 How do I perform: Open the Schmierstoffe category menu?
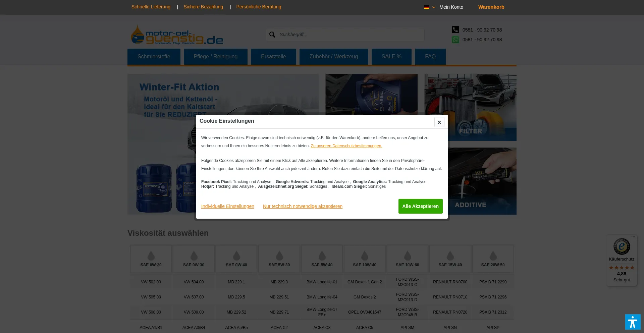click(x=154, y=56)
